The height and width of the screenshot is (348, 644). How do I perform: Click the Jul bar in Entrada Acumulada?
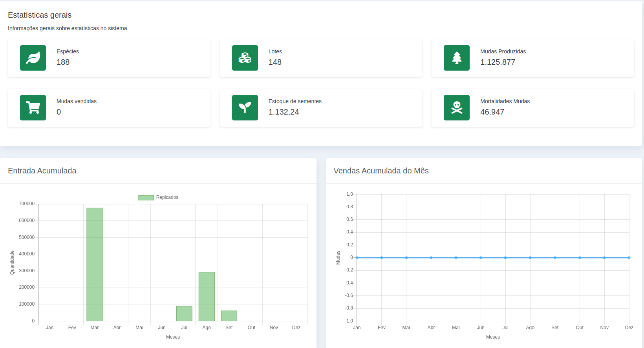pyautogui.click(x=184, y=313)
